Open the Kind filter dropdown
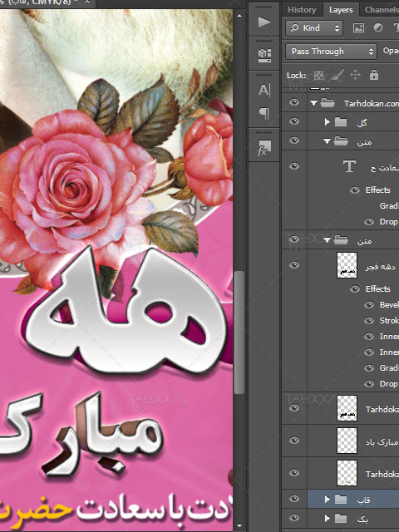This screenshot has width=399, height=532. click(x=314, y=27)
